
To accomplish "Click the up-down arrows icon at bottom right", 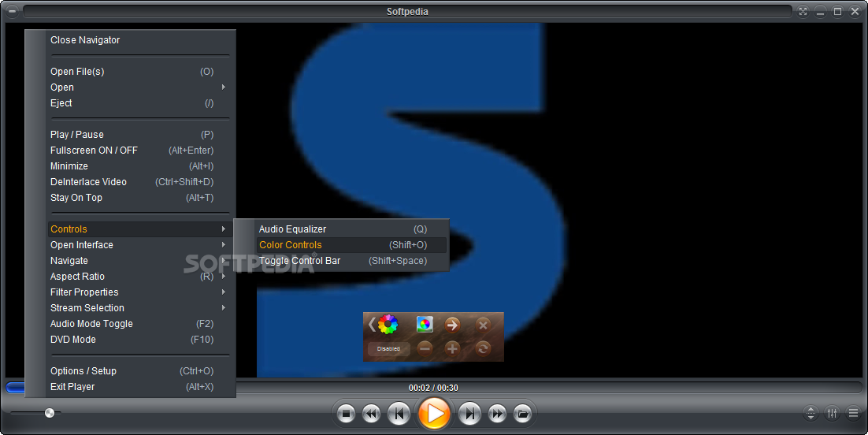I will [x=811, y=413].
